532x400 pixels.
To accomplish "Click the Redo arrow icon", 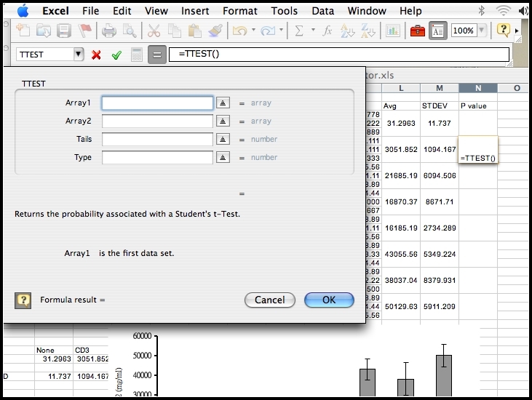I will tap(268, 31).
